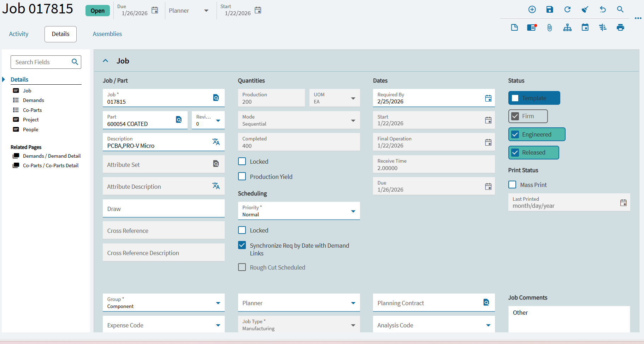Viewport: 644px width, 344px height.
Task: Click the printer icon
Action: pos(620,28)
